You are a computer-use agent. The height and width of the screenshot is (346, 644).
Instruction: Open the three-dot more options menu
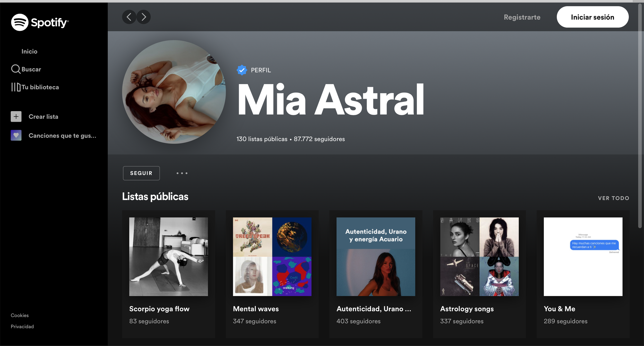click(x=182, y=173)
